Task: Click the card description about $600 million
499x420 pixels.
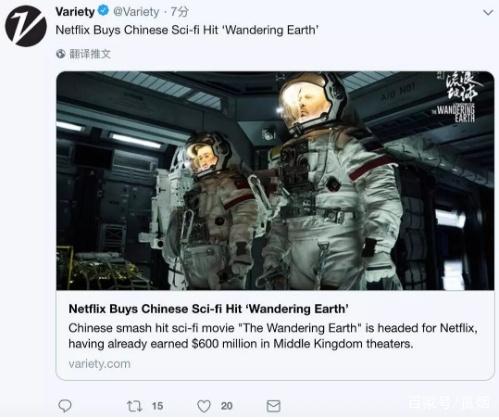Action: pos(273,336)
